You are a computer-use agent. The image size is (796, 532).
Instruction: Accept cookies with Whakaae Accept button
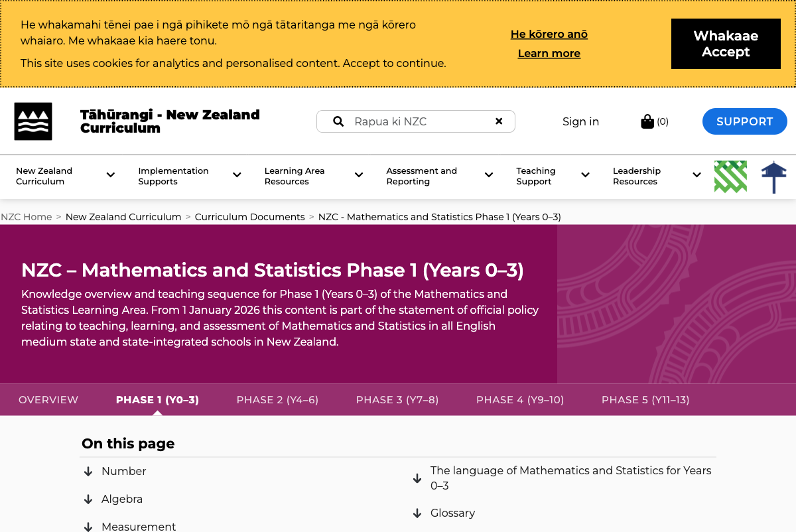(726, 44)
